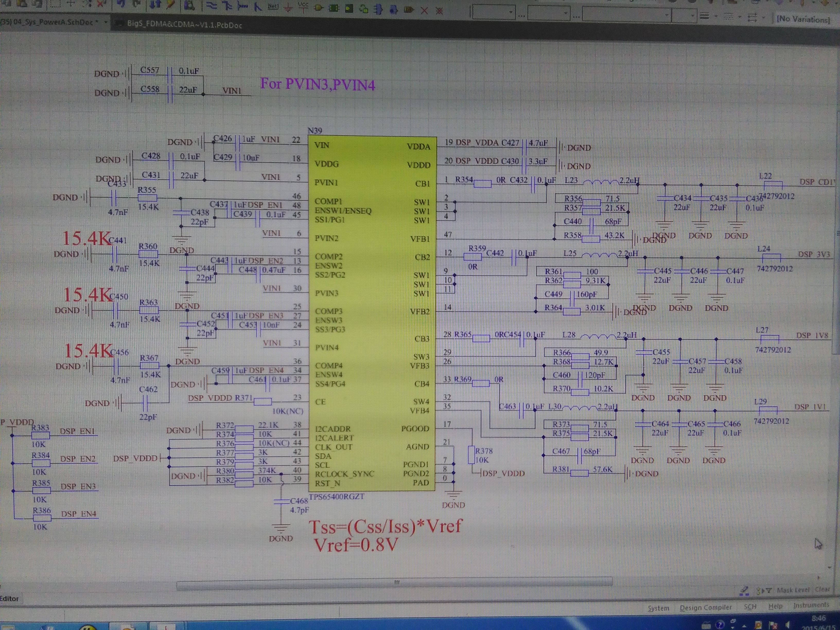Select the 04_Sys_PowerA.SchDoc document tab

[49, 22]
